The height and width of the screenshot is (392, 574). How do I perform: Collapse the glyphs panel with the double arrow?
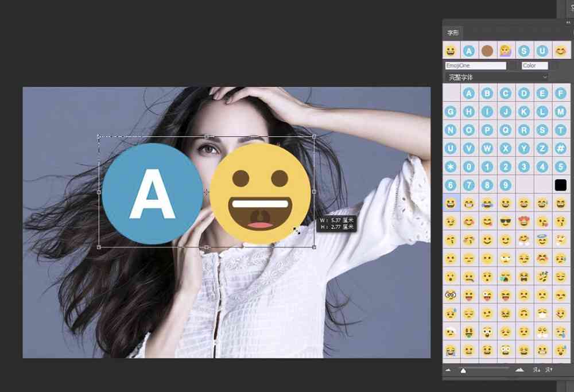click(x=568, y=23)
